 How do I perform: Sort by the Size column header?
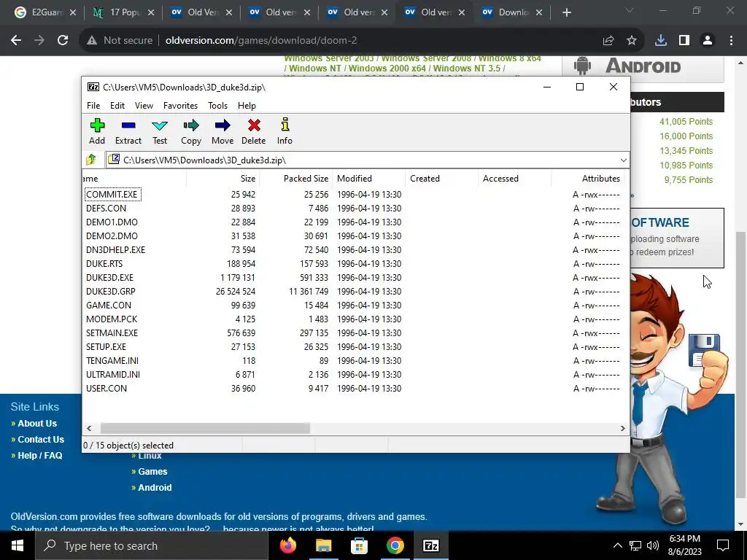tap(223, 179)
